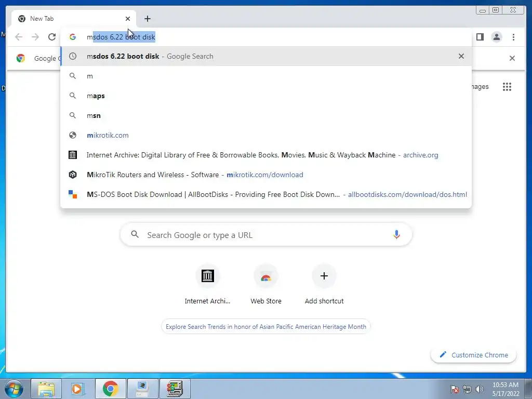Select the maps search suggestion

point(266,96)
